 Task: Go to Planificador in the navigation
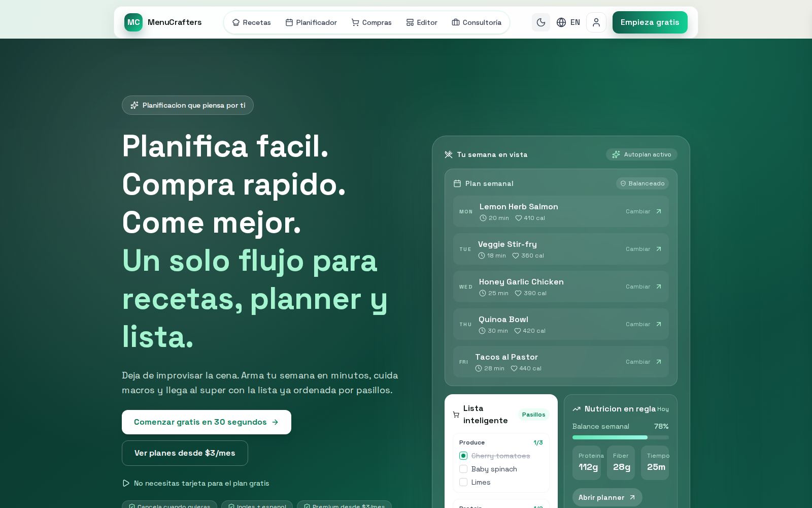click(311, 22)
